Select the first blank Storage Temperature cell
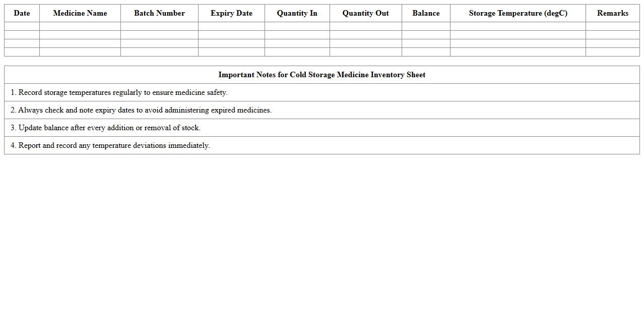 tap(518, 26)
